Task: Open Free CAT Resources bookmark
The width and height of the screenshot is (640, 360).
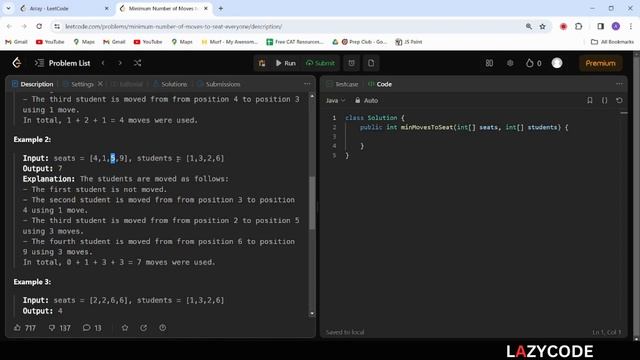Action: point(295,42)
